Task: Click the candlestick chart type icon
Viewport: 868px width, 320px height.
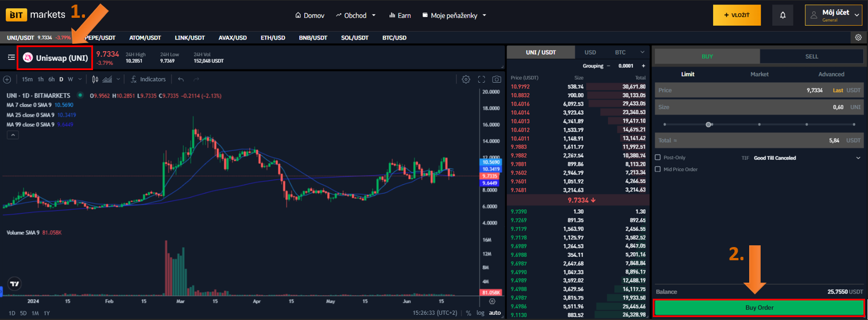Action: coord(96,79)
